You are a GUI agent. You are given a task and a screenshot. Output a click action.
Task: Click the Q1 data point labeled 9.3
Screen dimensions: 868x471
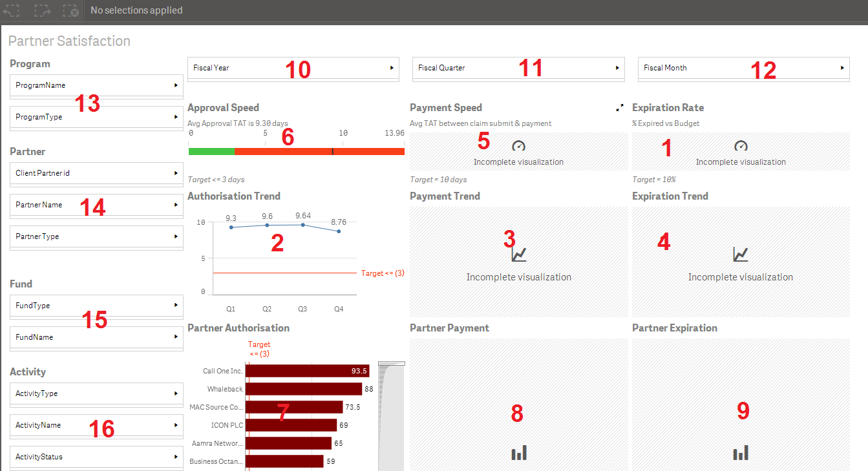click(x=231, y=227)
